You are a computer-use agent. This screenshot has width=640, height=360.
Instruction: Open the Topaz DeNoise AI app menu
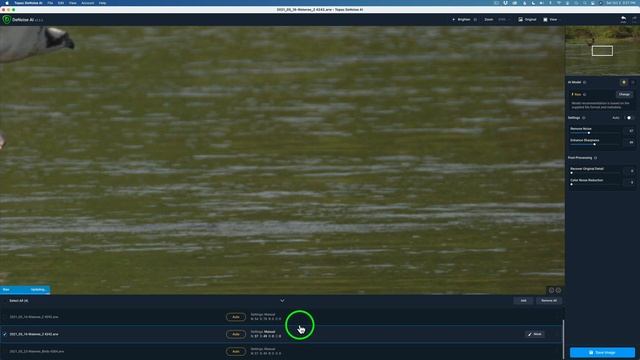[x=28, y=3]
